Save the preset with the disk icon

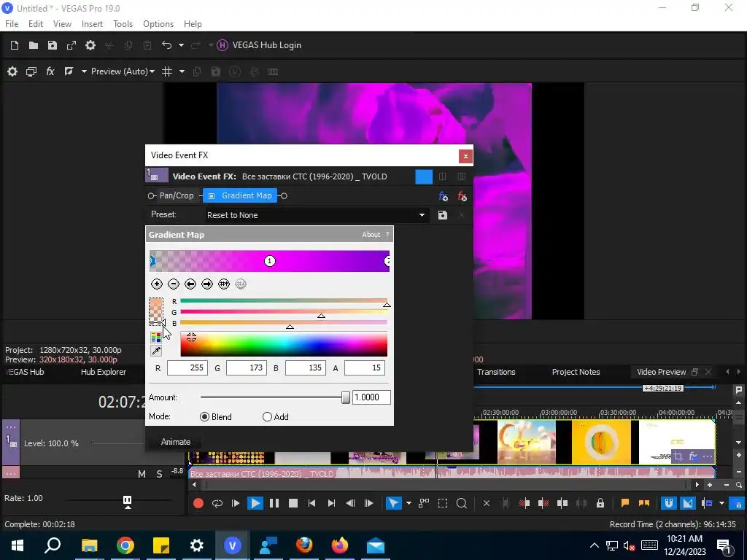pyautogui.click(x=443, y=215)
